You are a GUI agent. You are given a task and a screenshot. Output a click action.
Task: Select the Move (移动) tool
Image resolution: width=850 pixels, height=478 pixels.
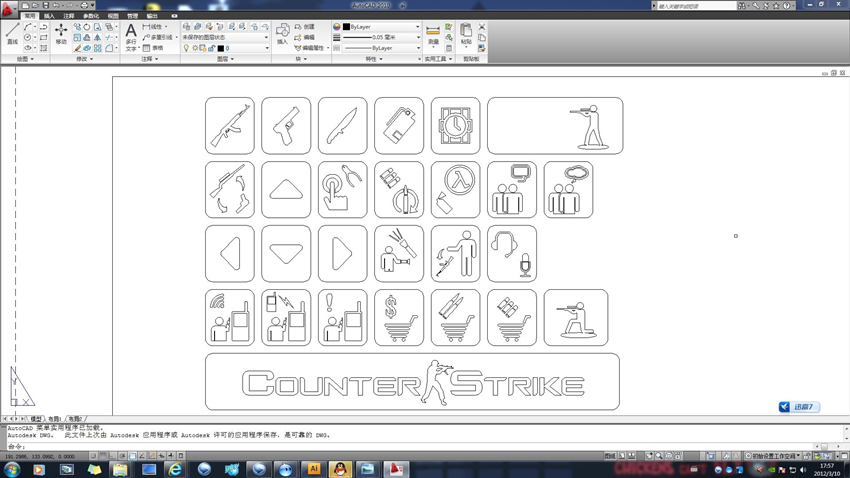pos(61,33)
